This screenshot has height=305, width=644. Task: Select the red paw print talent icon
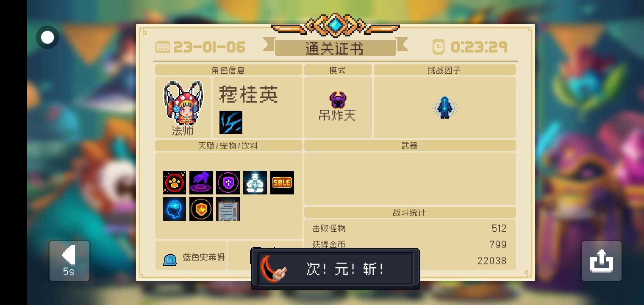click(x=175, y=183)
